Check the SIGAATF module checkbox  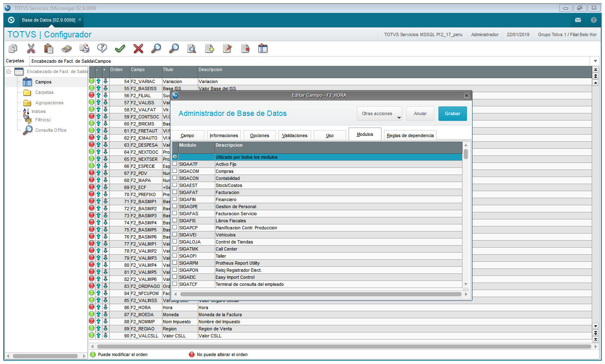click(x=175, y=164)
